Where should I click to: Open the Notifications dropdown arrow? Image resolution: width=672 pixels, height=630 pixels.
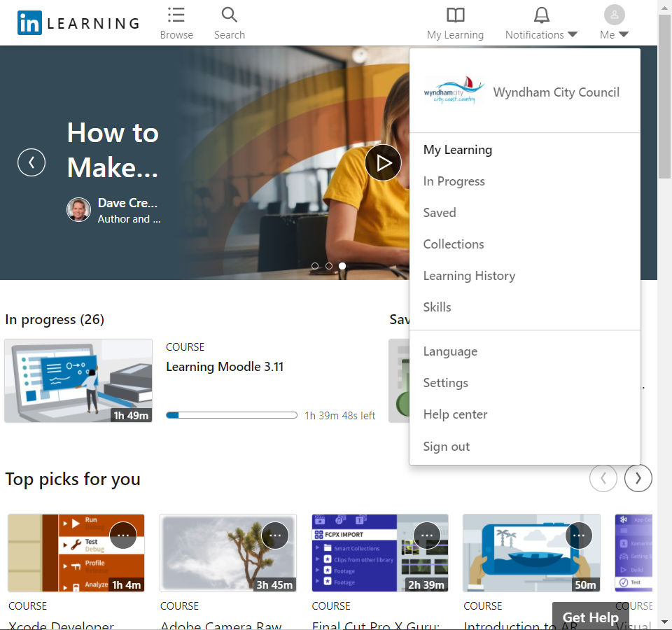pos(573,33)
